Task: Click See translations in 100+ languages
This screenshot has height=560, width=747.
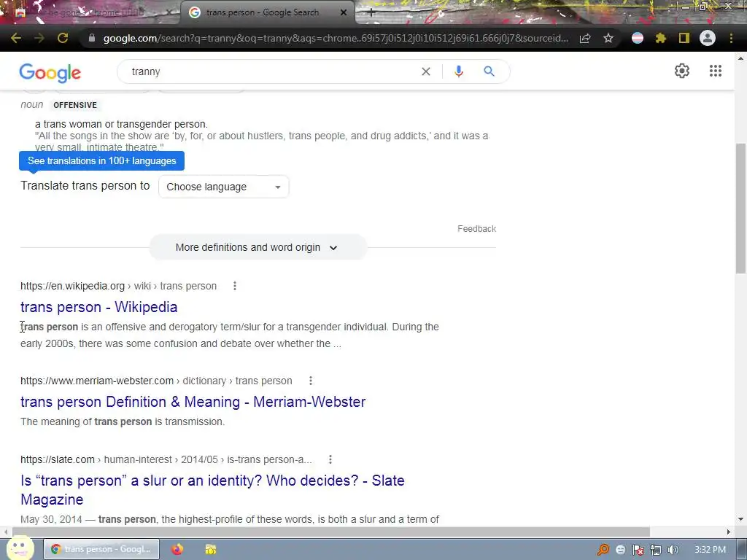Action: 101,161
